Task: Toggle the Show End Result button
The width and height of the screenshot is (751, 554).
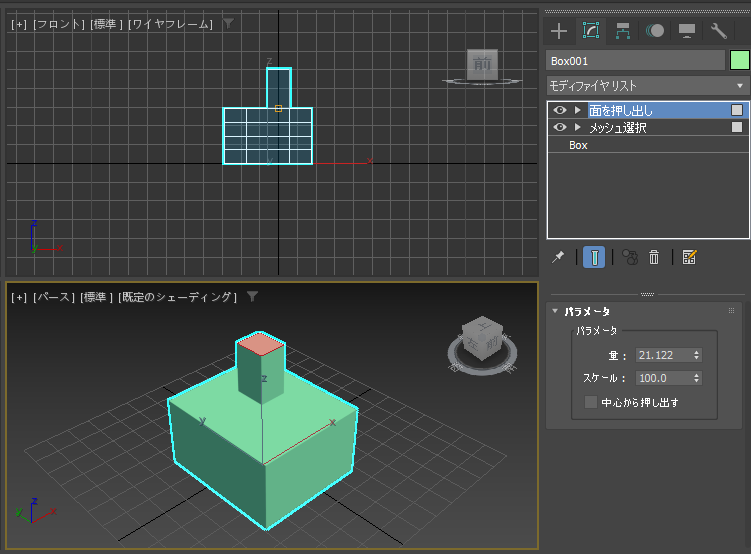Action: click(594, 257)
